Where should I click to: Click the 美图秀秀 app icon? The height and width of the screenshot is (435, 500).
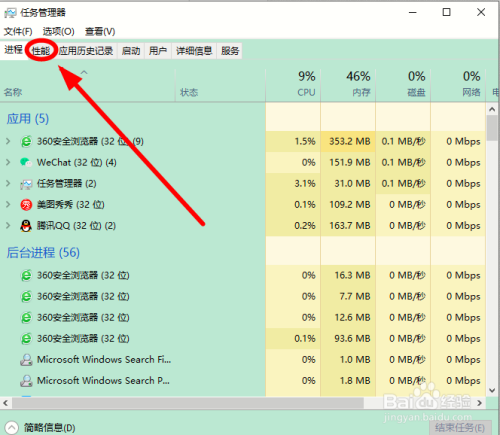(x=26, y=205)
